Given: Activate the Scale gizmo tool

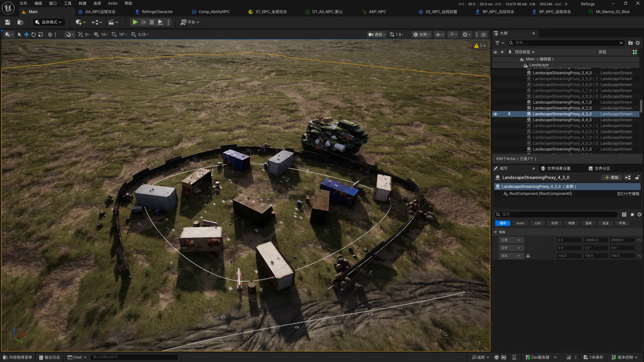Looking at the screenshot, I should [41, 35].
